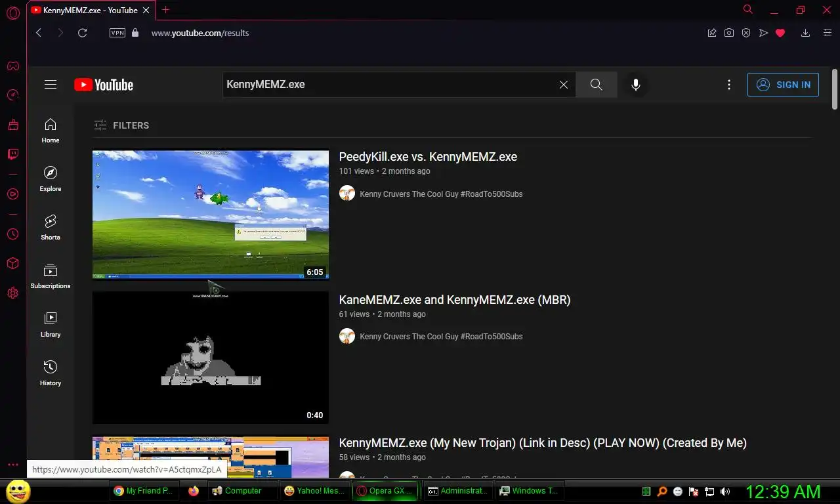840x504 pixels.
Task: Click KennyMEMZ.exe (My New Trojan) video title
Action: [543, 443]
